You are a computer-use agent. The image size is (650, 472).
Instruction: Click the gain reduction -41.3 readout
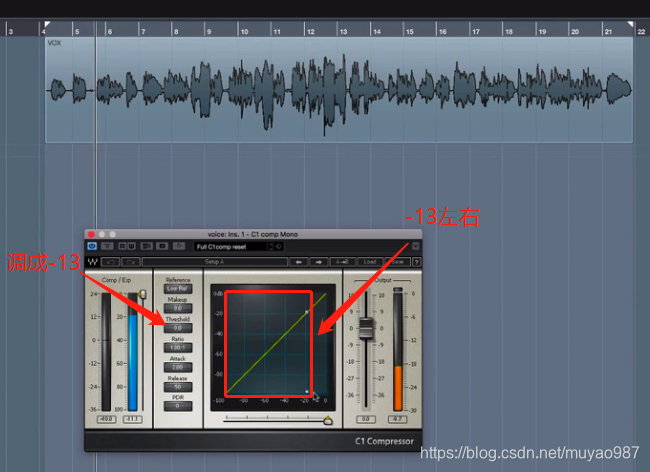(x=132, y=419)
